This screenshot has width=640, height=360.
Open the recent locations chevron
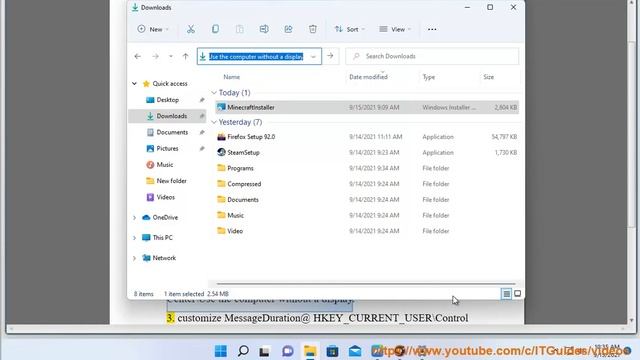click(171, 56)
